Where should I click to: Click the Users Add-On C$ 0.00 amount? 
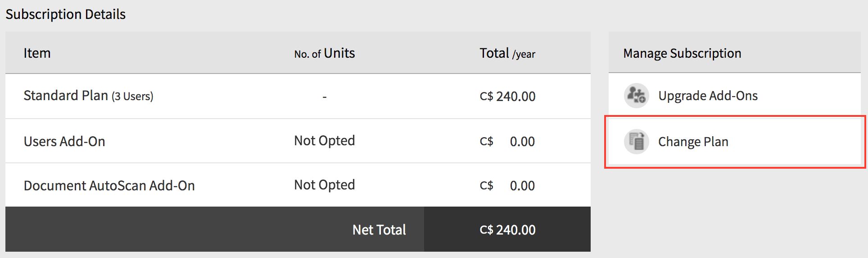pos(507,141)
